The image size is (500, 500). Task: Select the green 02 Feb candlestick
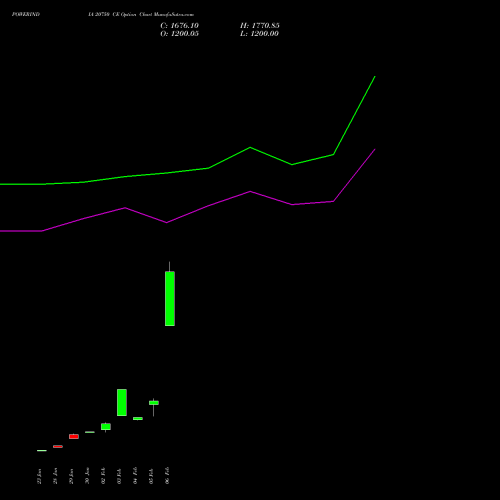(106, 427)
